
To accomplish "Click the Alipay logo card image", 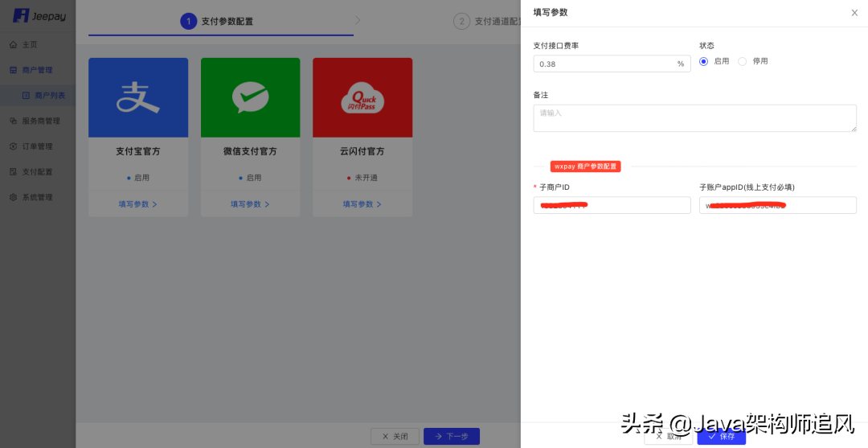I will click(x=138, y=97).
